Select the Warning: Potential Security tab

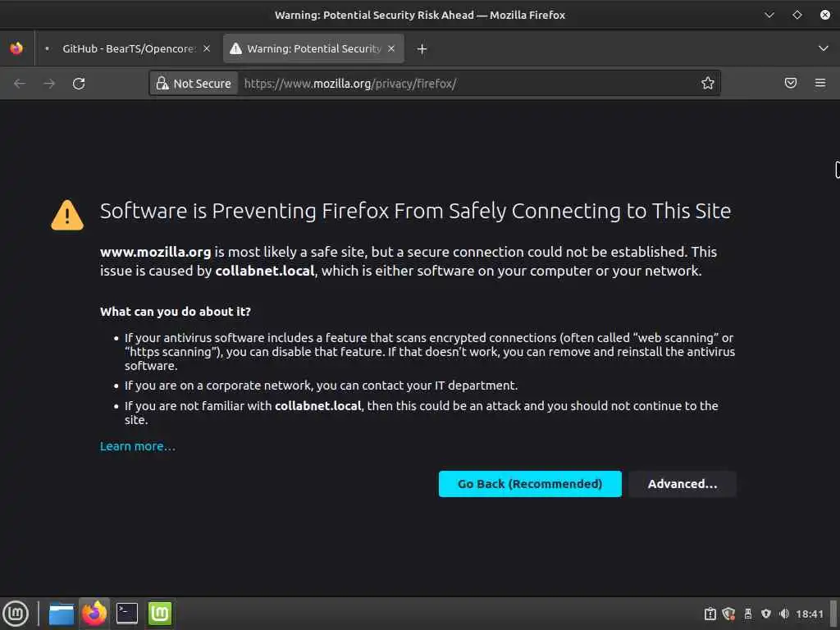pyautogui.click(x=313, y=48)
